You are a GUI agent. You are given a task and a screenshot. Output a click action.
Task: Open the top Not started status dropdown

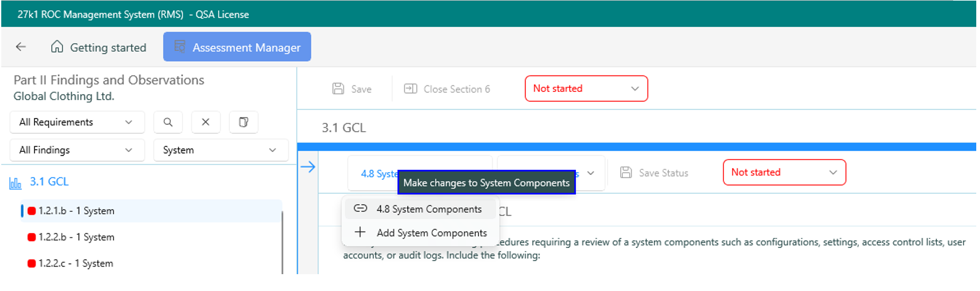tap(586, 89)
